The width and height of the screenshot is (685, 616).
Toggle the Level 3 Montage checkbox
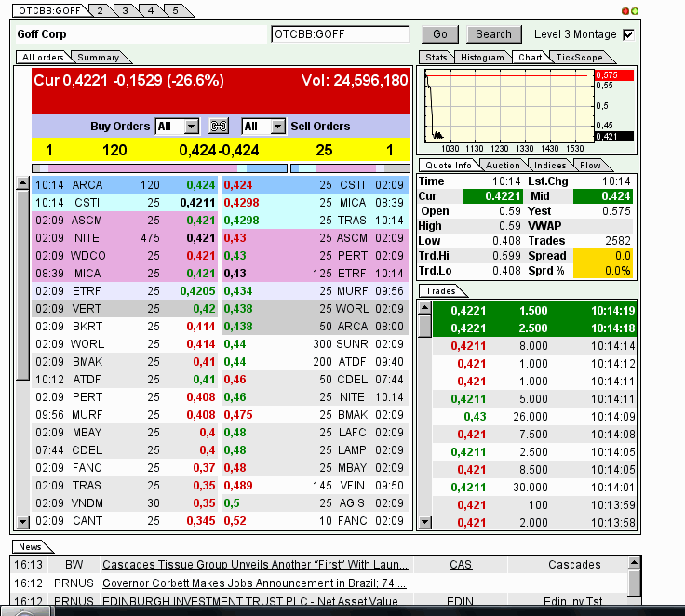pos(628,34)
